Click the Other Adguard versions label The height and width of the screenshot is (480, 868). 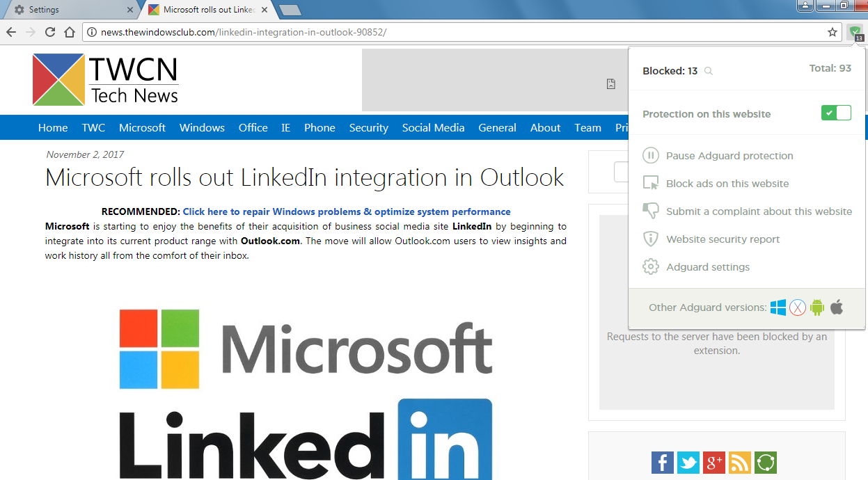708,307
